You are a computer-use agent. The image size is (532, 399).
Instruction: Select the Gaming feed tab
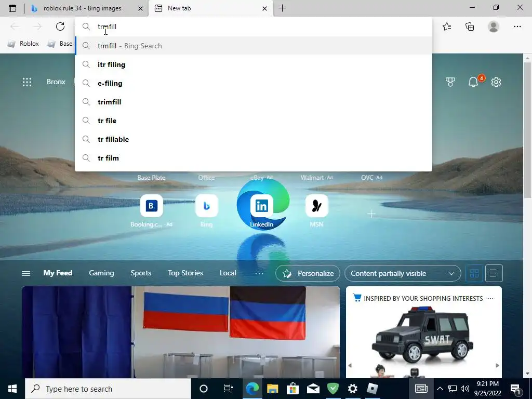(x=101, y=273)
